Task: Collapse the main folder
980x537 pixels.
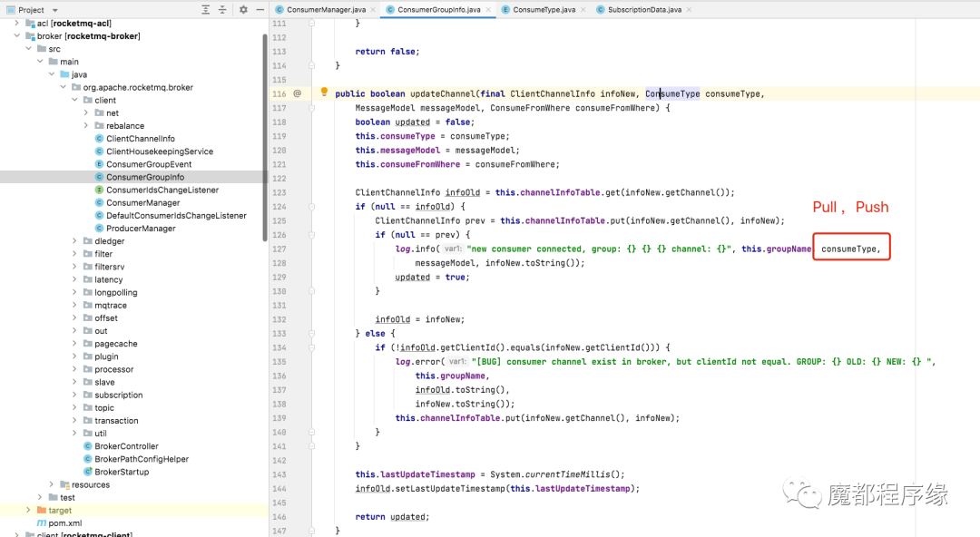Action: (x=40, y=62)
